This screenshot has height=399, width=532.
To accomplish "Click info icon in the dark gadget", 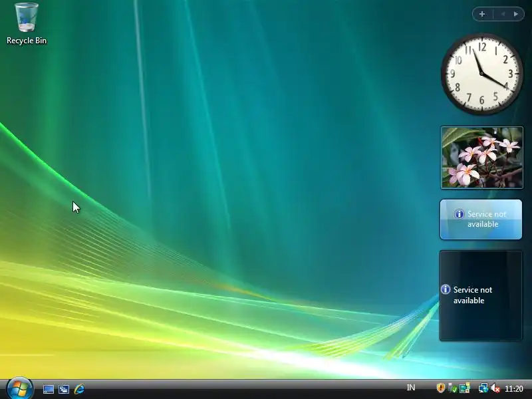I will coord(445,289).
